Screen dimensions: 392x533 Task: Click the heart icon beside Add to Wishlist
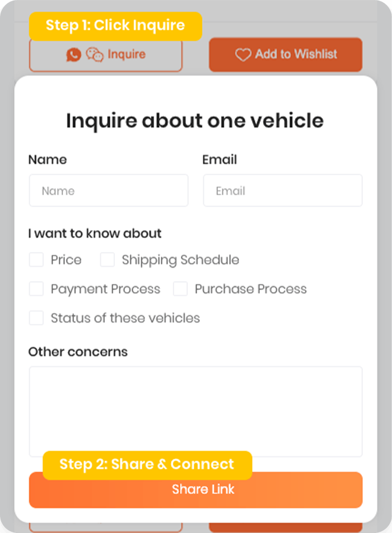[242, 55]
